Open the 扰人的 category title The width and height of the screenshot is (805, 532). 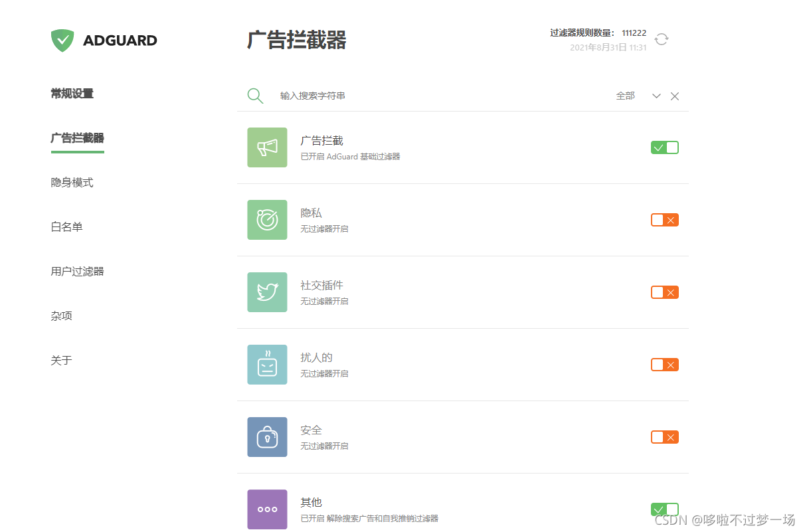(316, 358)
